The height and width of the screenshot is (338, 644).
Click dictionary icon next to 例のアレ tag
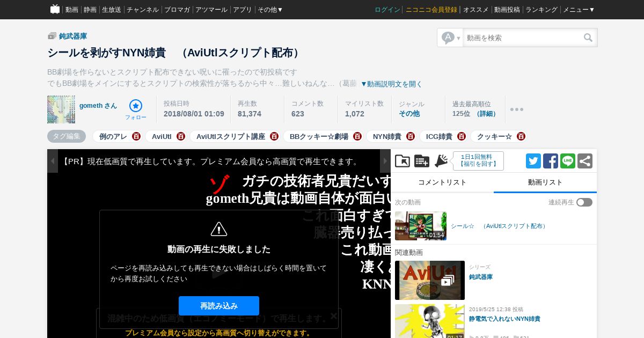click(x=136, y=136)
